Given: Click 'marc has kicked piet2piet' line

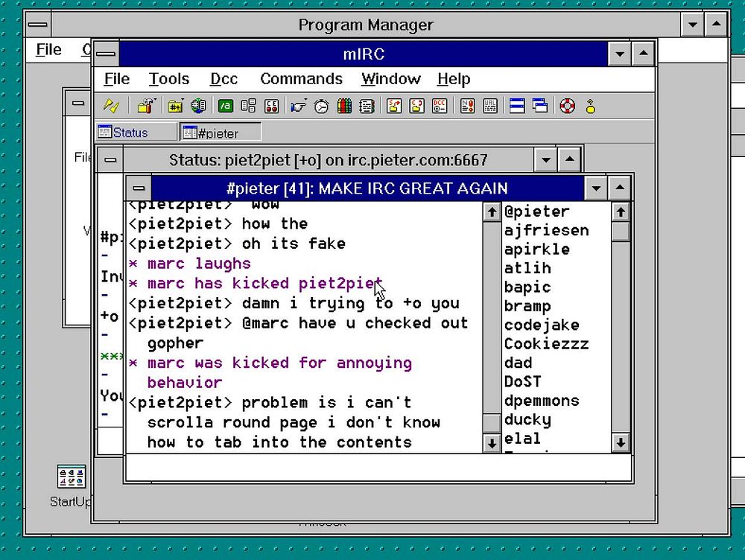Looking at the screenshot, I should [x=256, y=284].
